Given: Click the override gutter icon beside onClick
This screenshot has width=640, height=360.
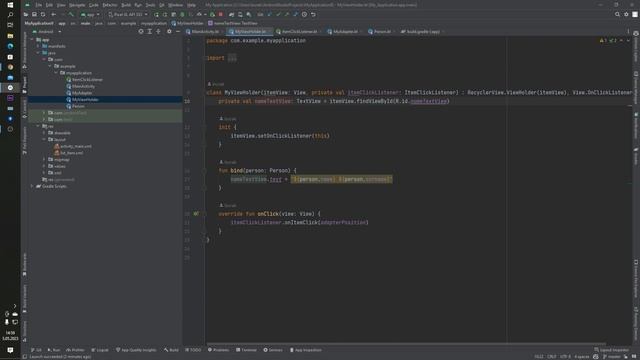Looking at the screenshot, I should coord(196,213).
